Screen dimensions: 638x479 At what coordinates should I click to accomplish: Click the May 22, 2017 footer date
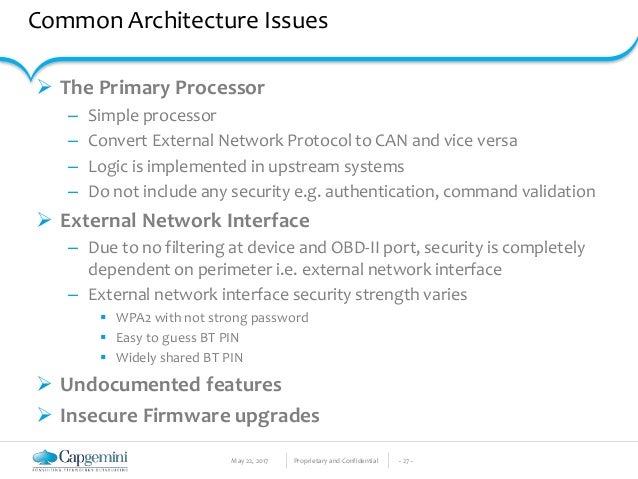[249, 461]
